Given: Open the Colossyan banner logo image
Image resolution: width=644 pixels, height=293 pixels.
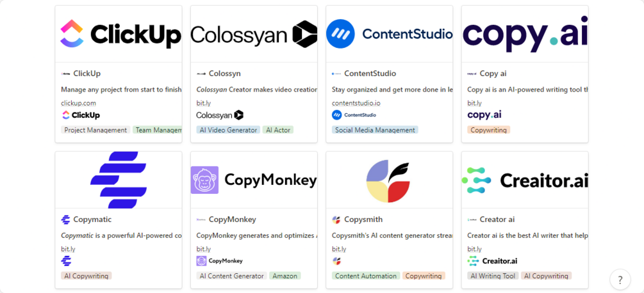Looking at the screenshot, I should (x=254, y=34).
